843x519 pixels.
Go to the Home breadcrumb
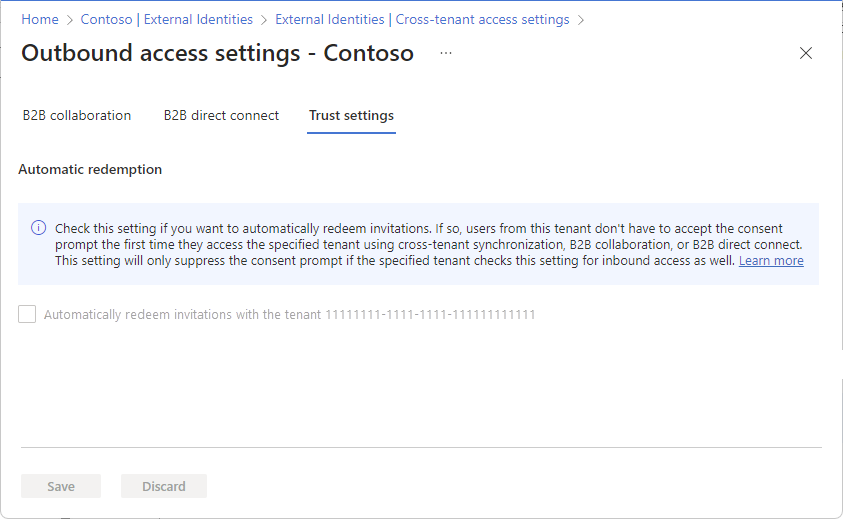pos(40,20)
